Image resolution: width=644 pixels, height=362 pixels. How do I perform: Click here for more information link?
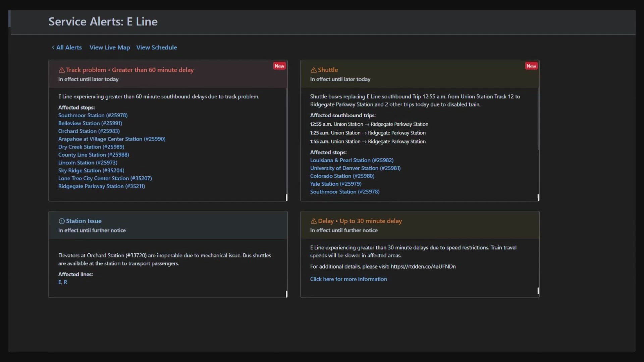click(x=348, y=279)
